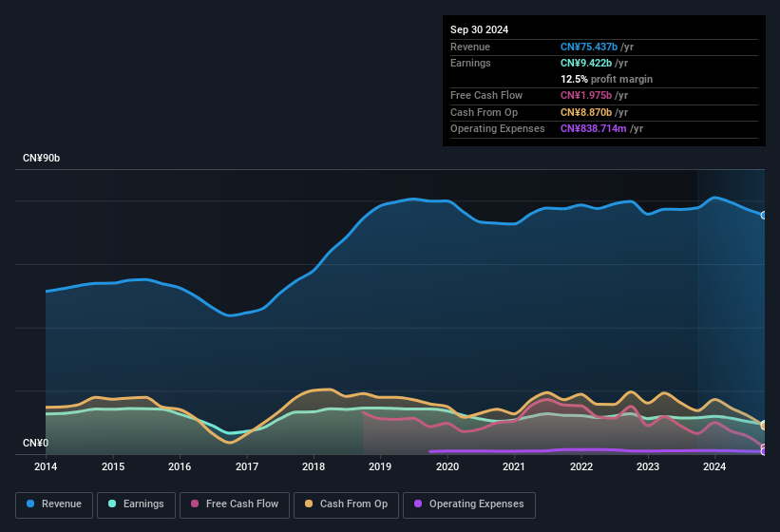The height and width of the screenshot is (532, 780).
Task: Click the 2022 x-axis label
Action: point(581,466)
